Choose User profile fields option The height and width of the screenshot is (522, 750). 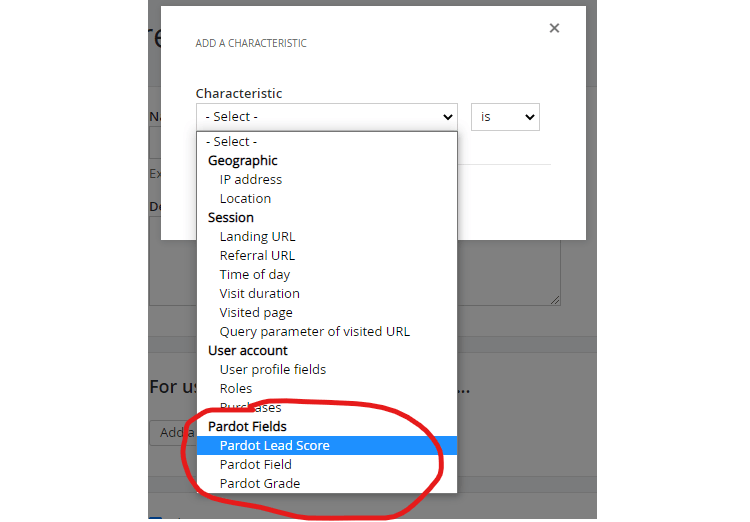point(273,370)
